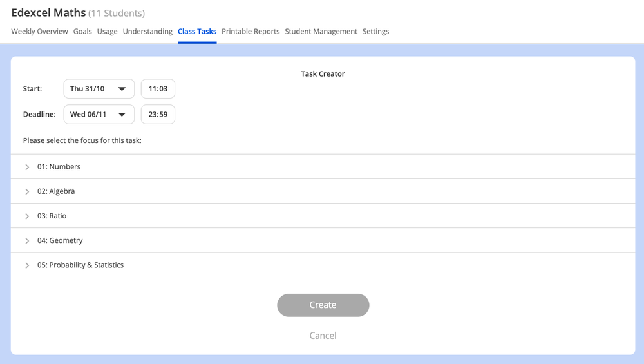Select the 05: Probability & Statistics label
Viewport: 644px width, 364px height.
(80, 265)
